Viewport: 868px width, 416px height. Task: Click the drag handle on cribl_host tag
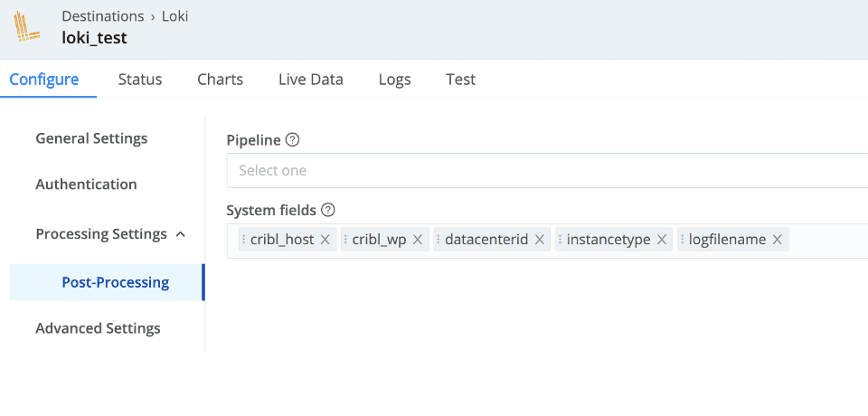[x=244, y=240]
